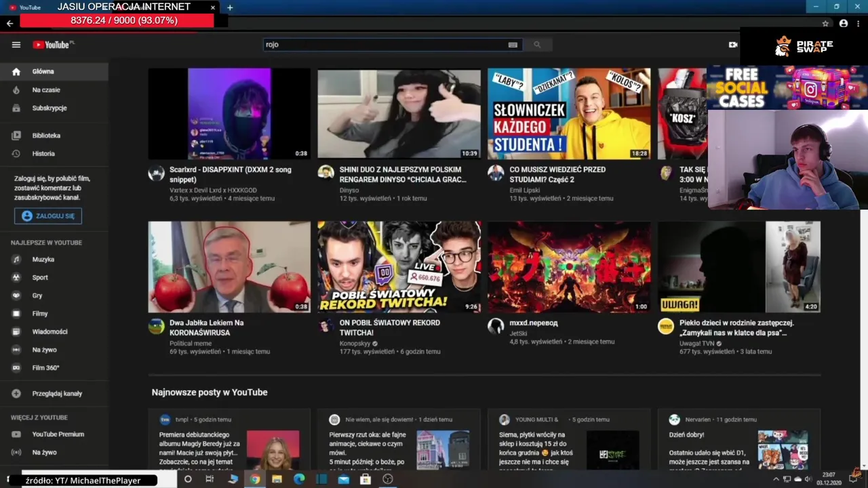Image resolution: width=868 pixels, height=488 pixels.
Task: Click the Sport category icon
Action: [x=16, y=277]
